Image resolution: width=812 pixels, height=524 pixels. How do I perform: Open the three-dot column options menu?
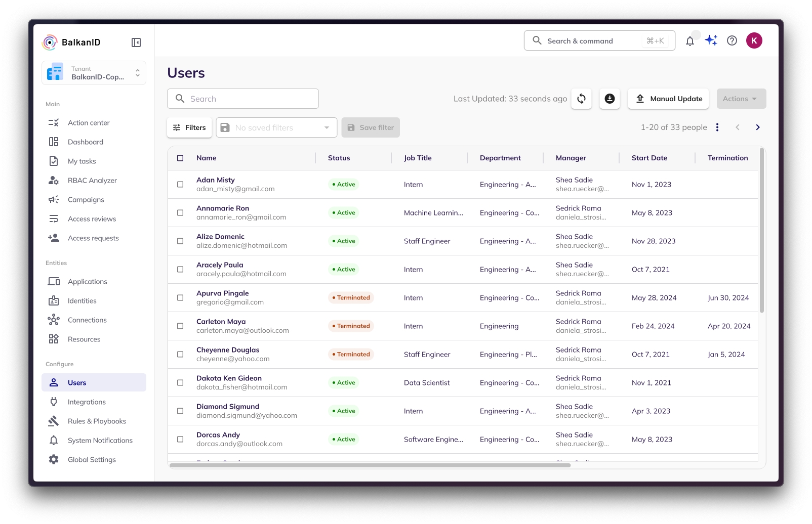tap(717, 127)
